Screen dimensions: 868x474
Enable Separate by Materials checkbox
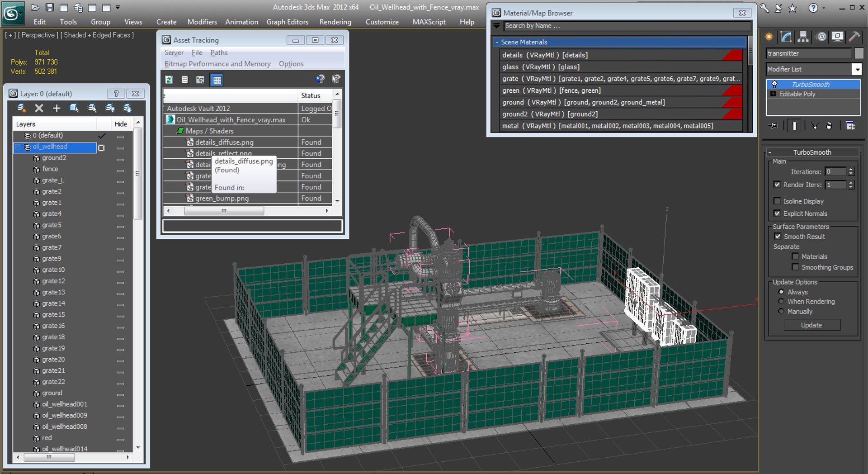[x=795, y=256]
